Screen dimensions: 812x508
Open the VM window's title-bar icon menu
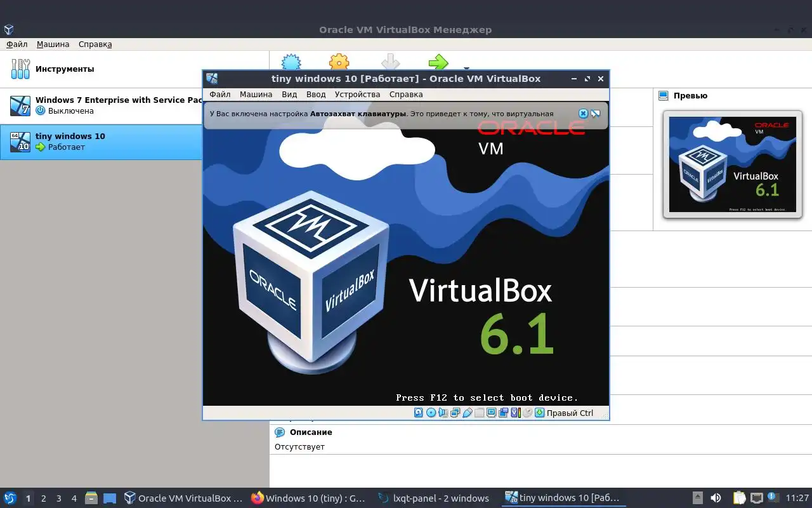click(x=212, y=79)
